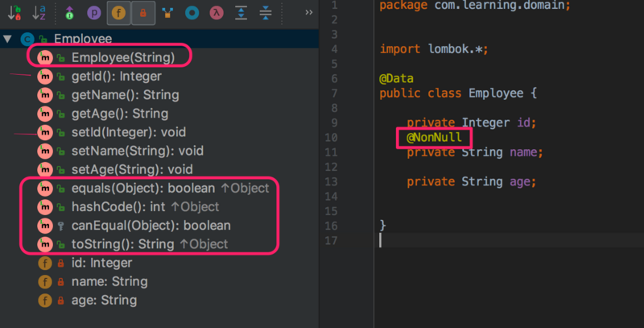This screenshot has height=328, width=644.
Task: Toggle show non-public lock button
Action: coord(143,13)
